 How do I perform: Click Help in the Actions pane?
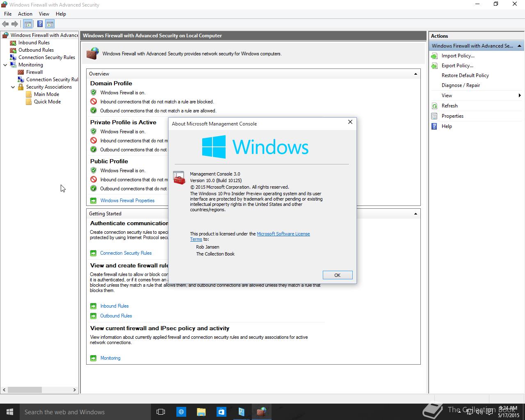coord(447,126)
